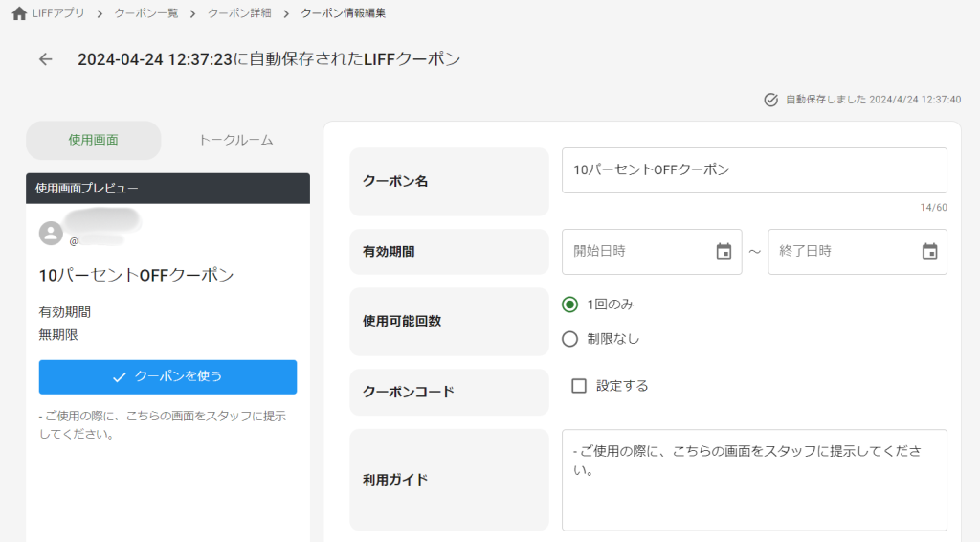This screenshot has height=542, width=980.
Task: Click the preview coupon title 10パーセントOFFクーポン
Action: coord(136,275)
